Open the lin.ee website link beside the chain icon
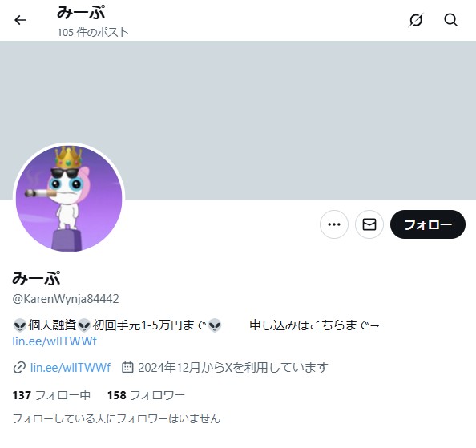 [x=71, y=368]
